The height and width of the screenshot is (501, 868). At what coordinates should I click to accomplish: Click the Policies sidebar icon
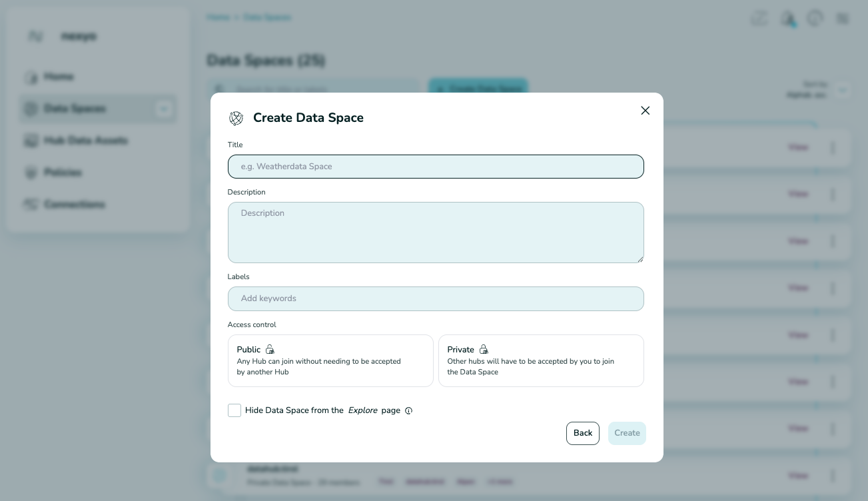[x=31, y=173]
